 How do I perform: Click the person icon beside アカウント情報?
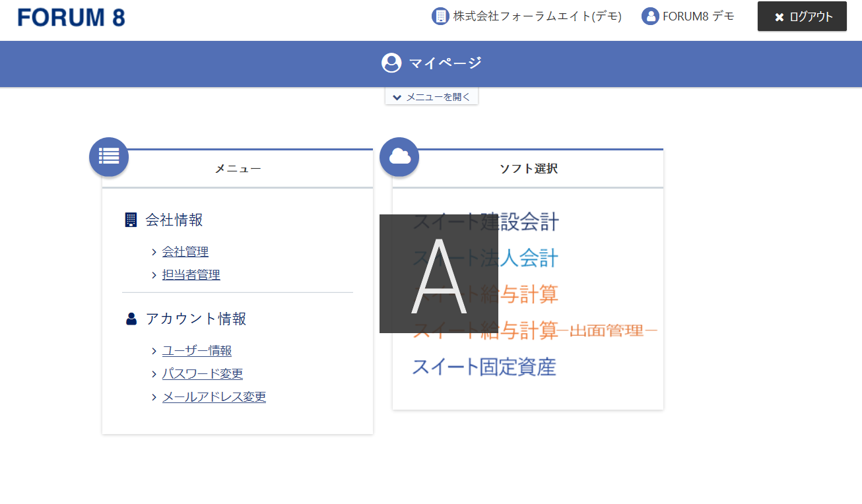pos(131,319)
